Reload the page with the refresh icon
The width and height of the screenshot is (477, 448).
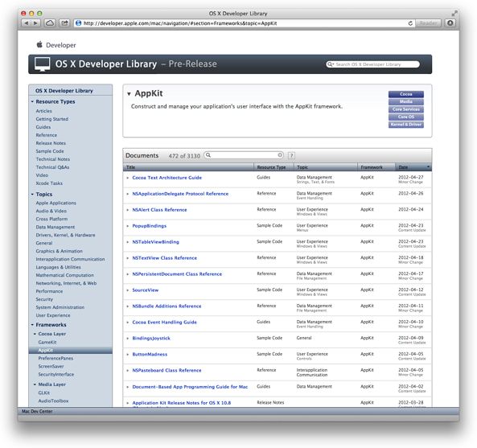pyautogui.click(x=410, y=23)
